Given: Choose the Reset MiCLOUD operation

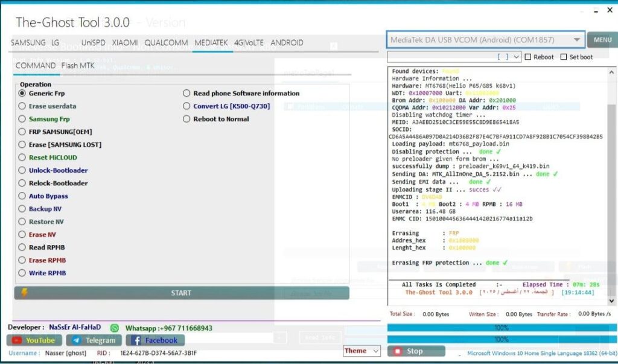Looking at the screenshot, I should click(x=22, y=158).
